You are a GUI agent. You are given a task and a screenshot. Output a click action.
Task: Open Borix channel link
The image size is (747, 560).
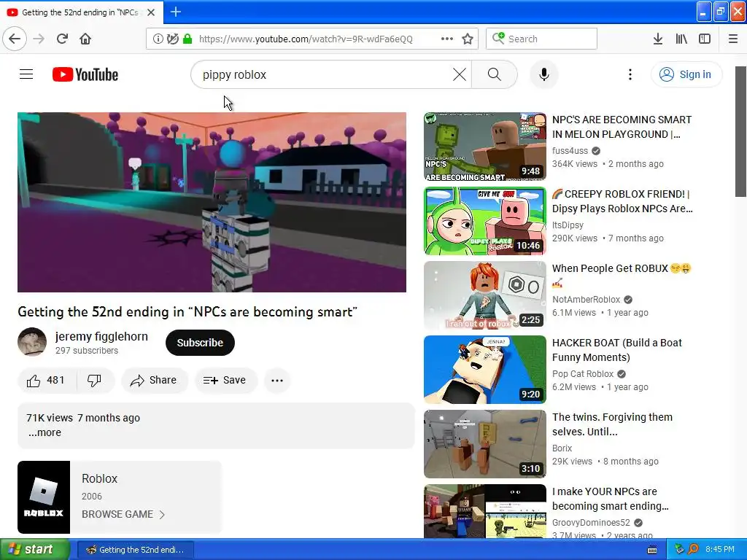pos(562,448)
